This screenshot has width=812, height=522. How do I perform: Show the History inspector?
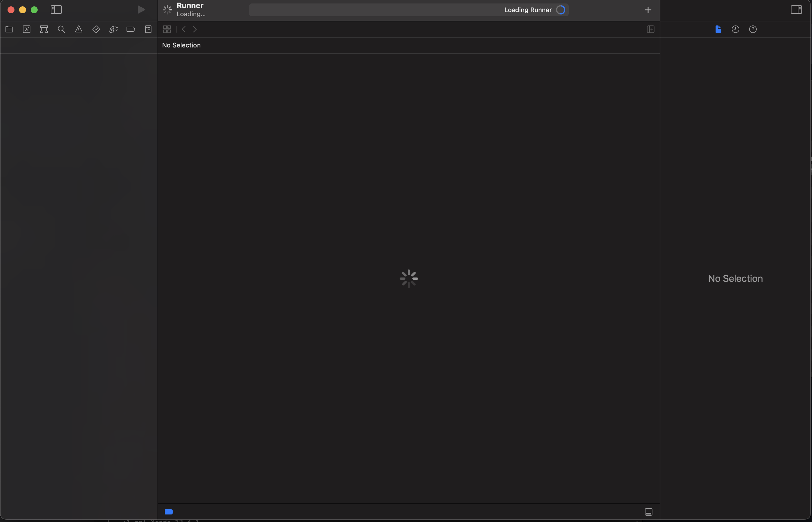[x=735, y=29]
